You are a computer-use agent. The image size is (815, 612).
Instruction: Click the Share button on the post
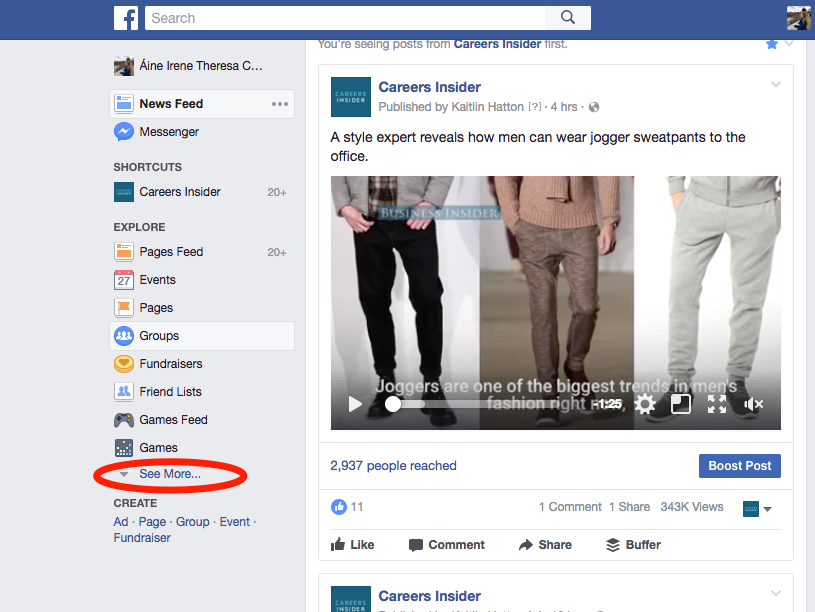[545, 545]
